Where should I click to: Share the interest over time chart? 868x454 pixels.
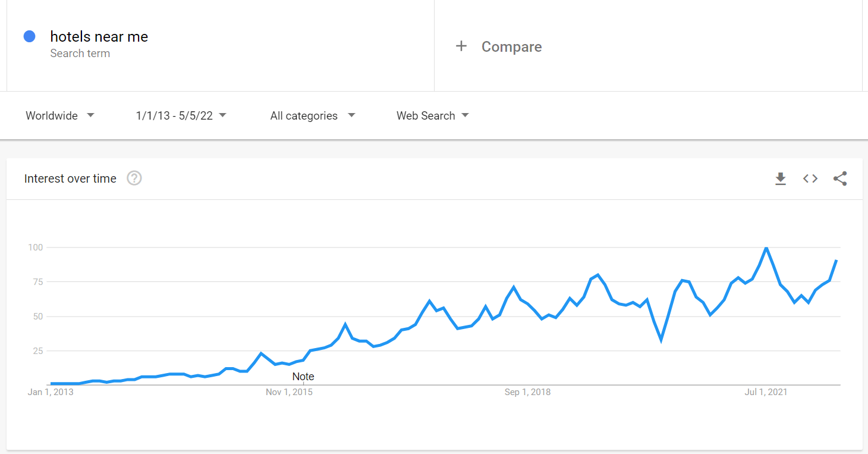point(840,179)
